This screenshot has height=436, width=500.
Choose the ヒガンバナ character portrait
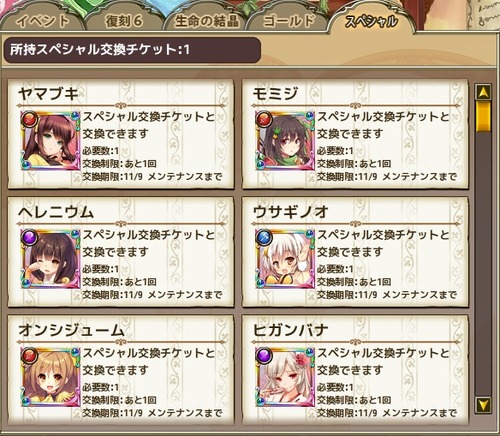pyautogui.click(x=285, y=377)
